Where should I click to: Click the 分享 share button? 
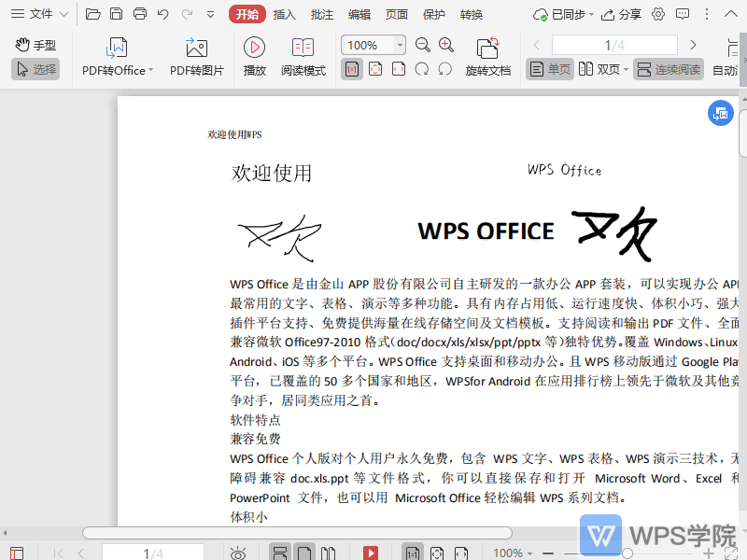[x=621, y=14]
